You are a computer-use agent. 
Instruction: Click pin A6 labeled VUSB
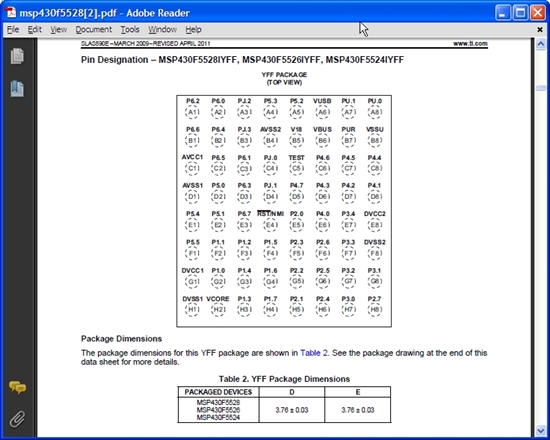point(322,112)
